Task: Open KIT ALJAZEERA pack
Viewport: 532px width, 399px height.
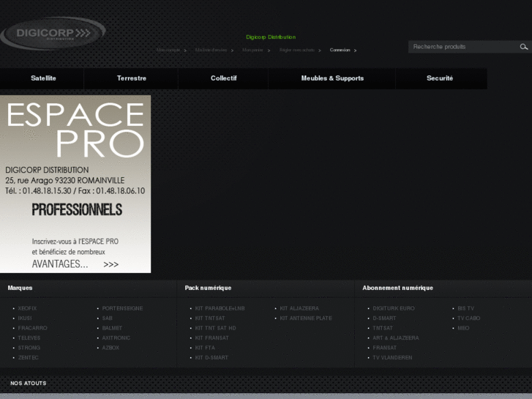Action: click(x=299, y=308)
